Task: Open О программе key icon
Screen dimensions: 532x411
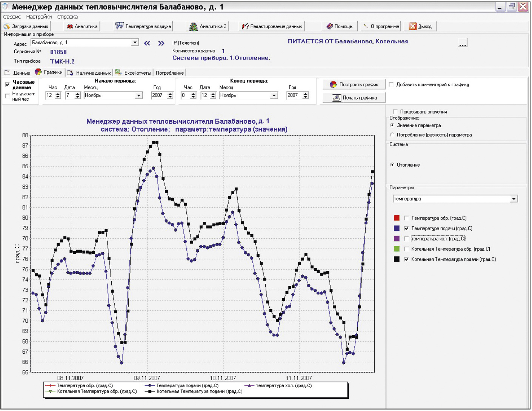Action: pyautogui.click(x=366, y=26)
